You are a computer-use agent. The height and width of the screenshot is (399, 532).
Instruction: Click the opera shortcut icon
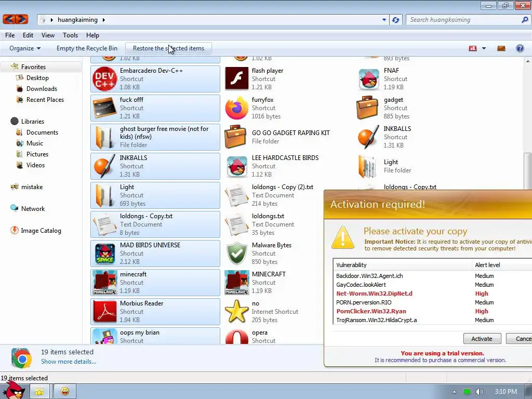(236, 337)
